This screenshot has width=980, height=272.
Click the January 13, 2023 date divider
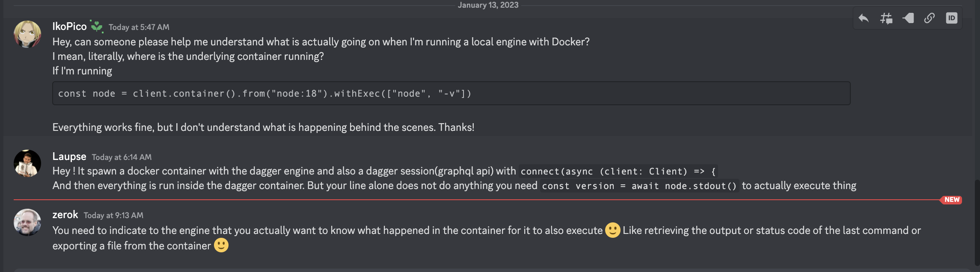[487, 5]
